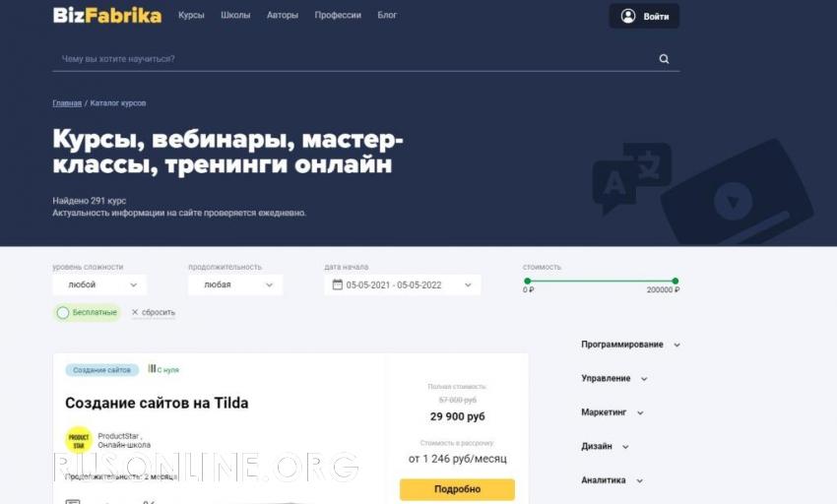Open the дата начала date range dropdown
The height and width of the screenshot is (504, 837).
403,284
